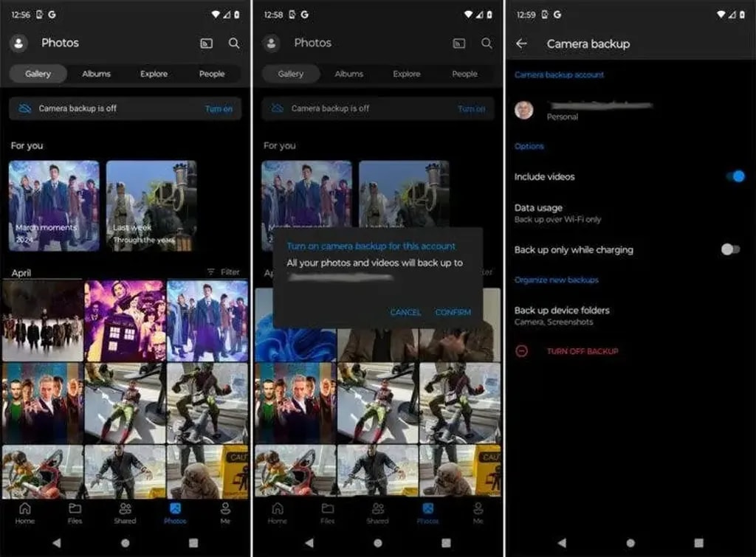Select the People tab

[213, 74]
